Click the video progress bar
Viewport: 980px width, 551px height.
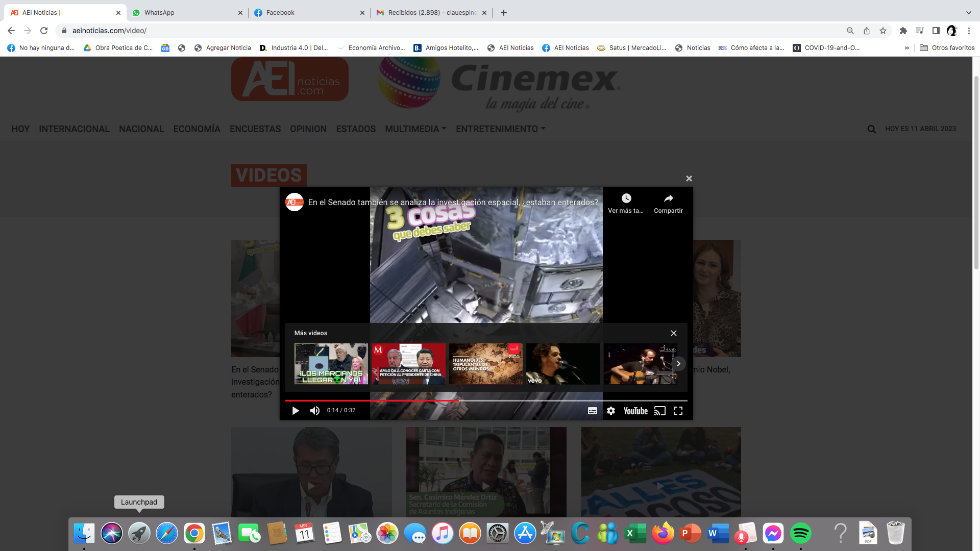[x=486, y=400]
